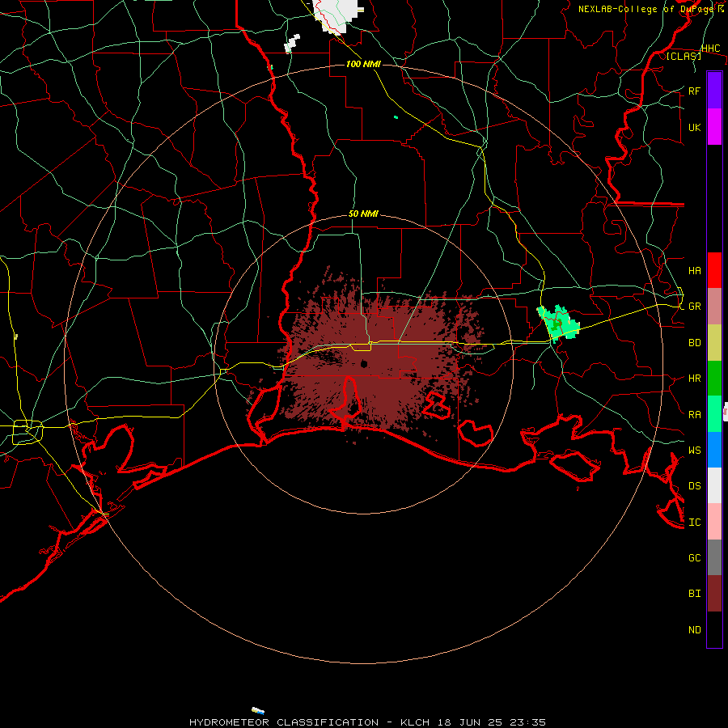Click the IC pink legend swatch

pos(714,522)
